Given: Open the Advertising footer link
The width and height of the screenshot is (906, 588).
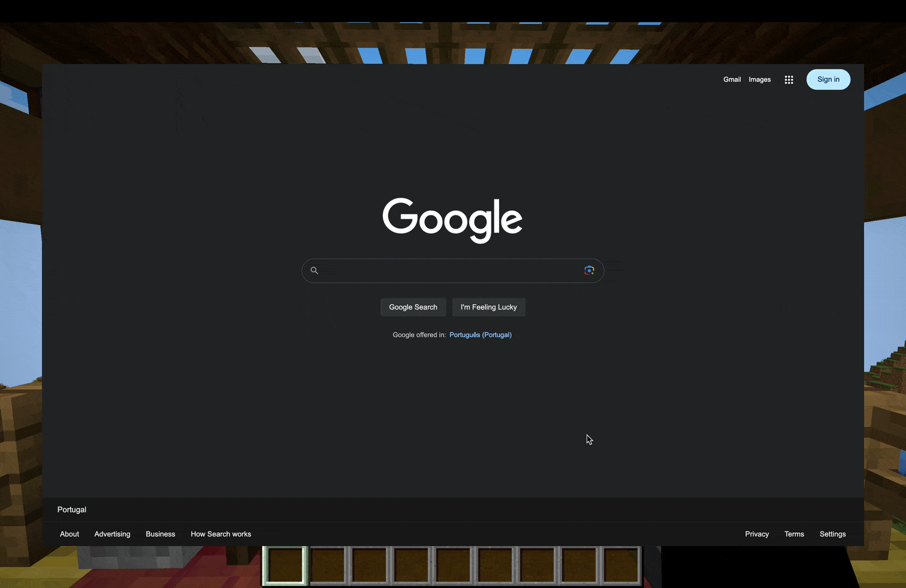Looking at the screenshot, I should point(112,534).
